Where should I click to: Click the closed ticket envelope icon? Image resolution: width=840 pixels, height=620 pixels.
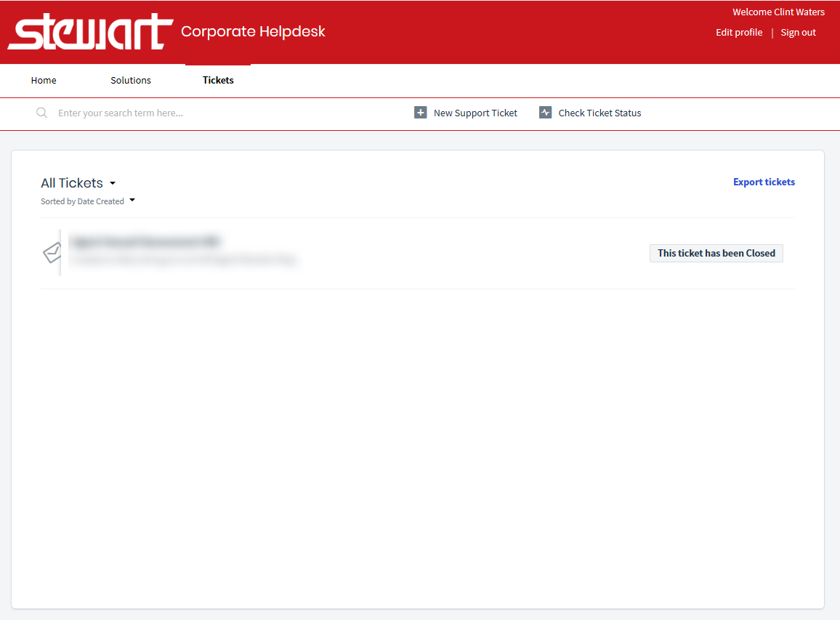click(x=52, y=253)
